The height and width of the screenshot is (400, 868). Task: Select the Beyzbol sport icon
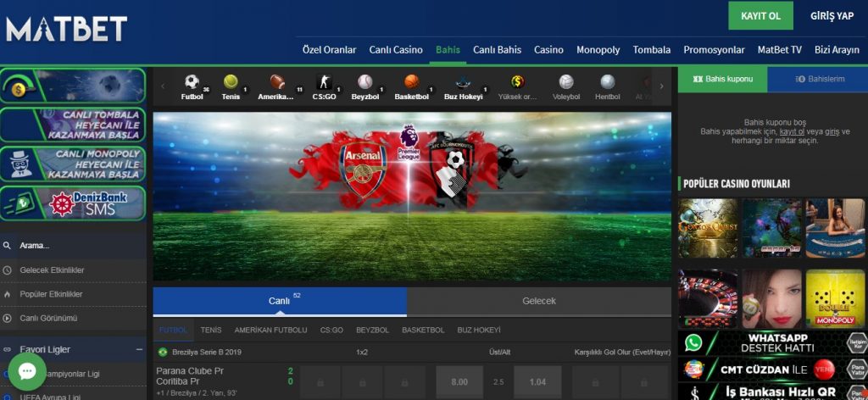[x=364, y=82]
